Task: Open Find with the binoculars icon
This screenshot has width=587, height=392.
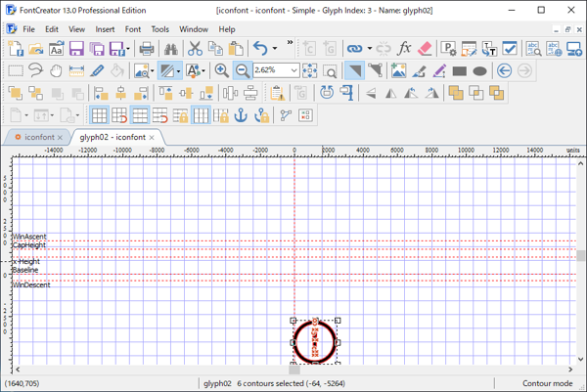Action: tap(170, 49)
